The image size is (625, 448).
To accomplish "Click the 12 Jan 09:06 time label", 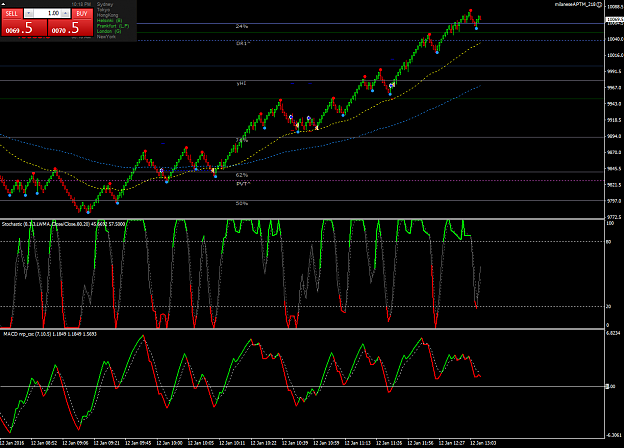I will point(75,443).
